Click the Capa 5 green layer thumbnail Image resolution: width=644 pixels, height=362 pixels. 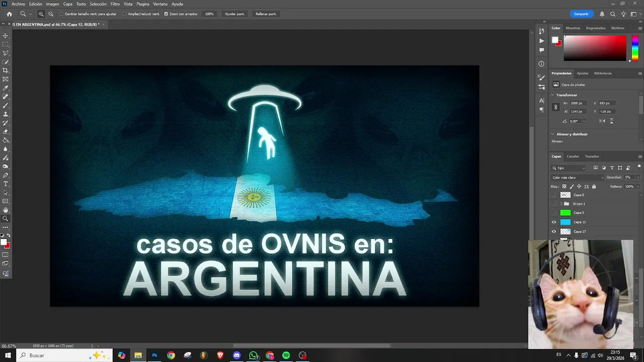pos(566,213)
